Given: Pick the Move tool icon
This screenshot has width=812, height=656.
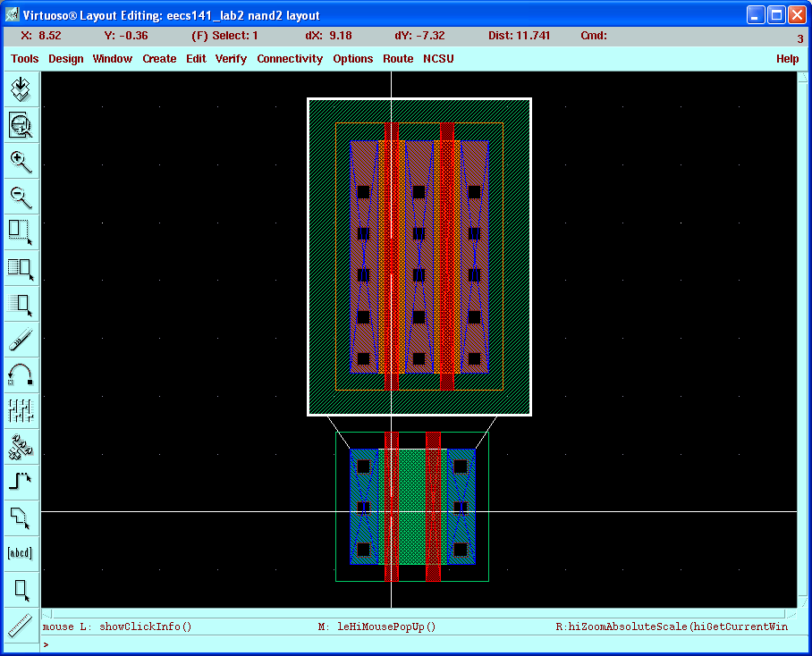Looking at the screenshot, I should 21,304.
